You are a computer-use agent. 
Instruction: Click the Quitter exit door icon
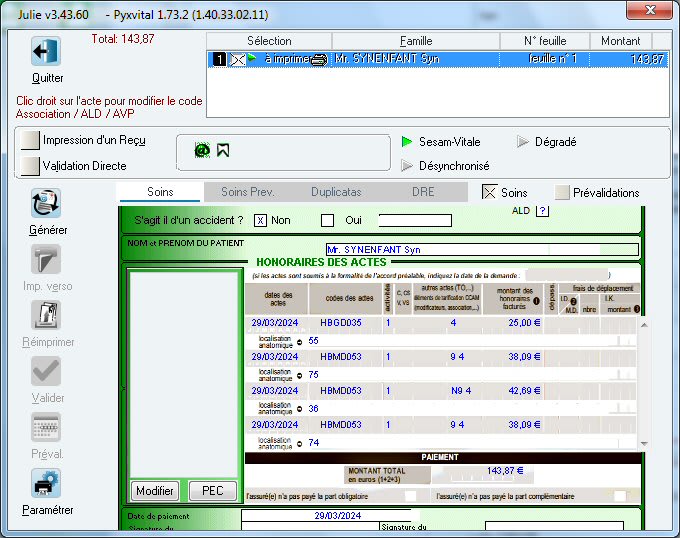pos(46,51)
